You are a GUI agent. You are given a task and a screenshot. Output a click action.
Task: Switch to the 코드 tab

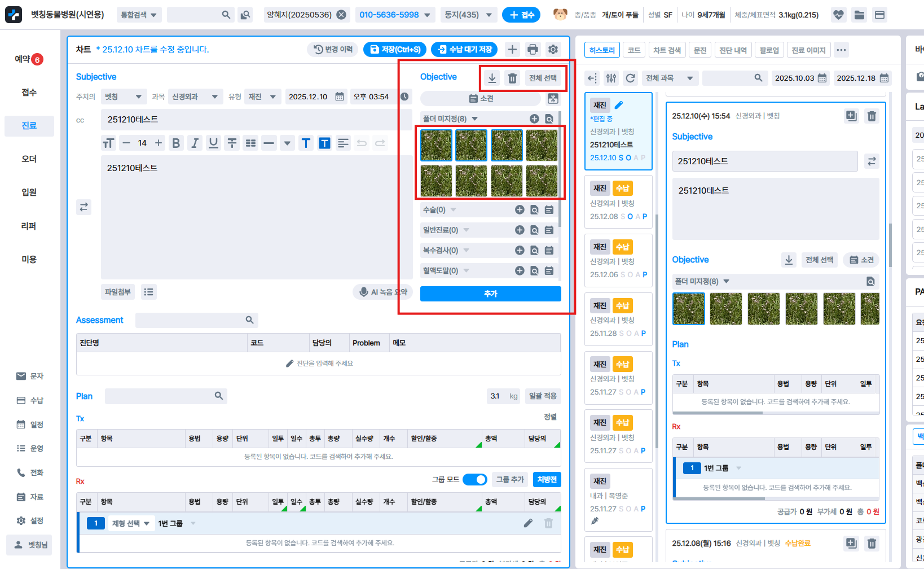[x=634, y=50]
